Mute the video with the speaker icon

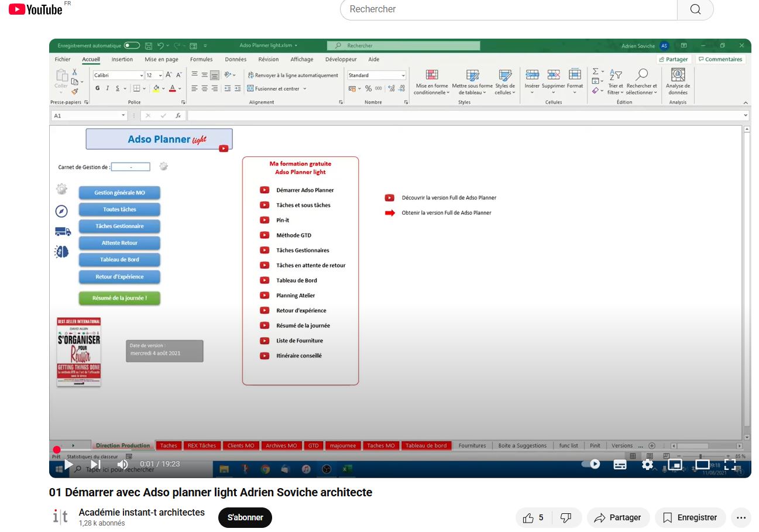click(122, 464)
